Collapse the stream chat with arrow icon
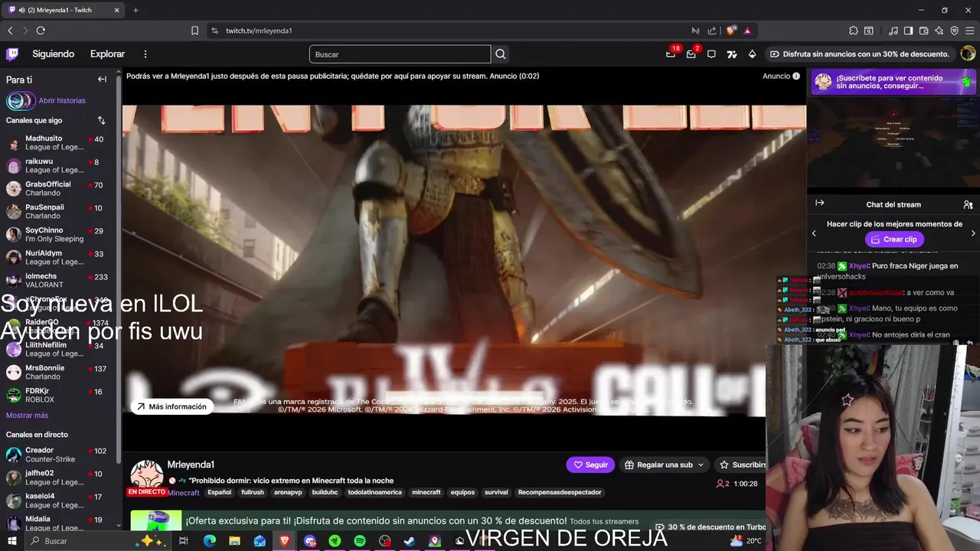The image size is (980, 551). point(820,204)
